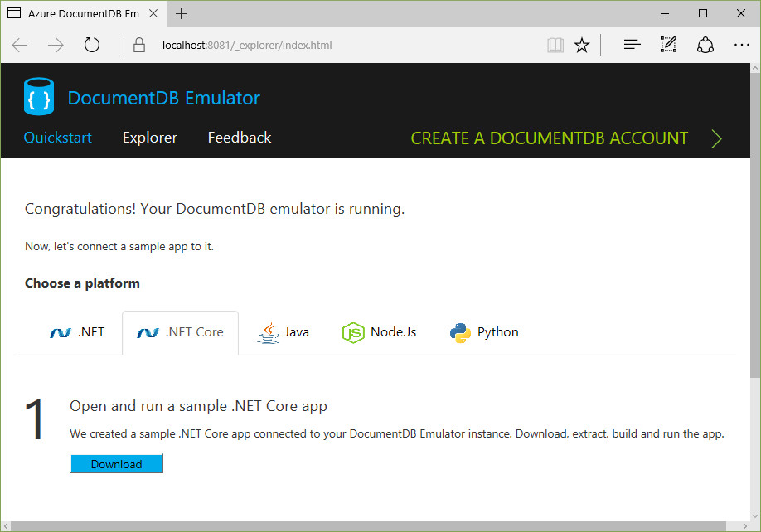Viewport: 761px width, 532px height.
Task: Switch to the Node.Js tab label
Action: pyautogui.click(x=394, y=332)
